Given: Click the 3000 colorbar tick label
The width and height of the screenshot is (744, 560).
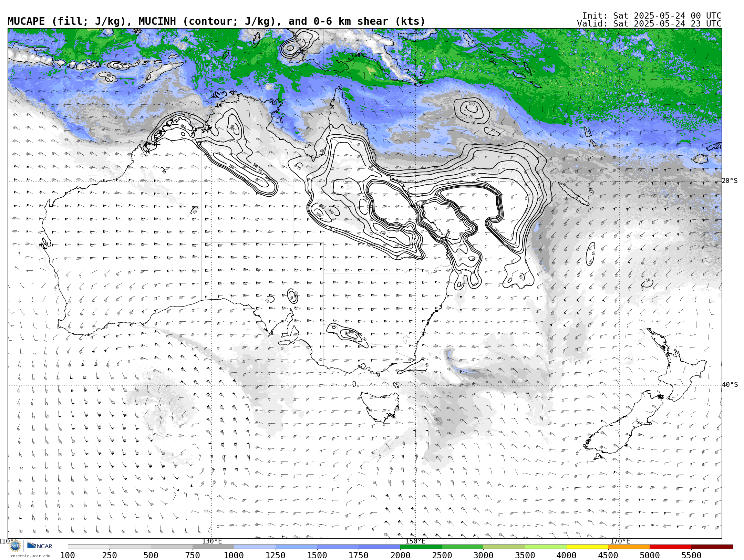Looking at the screenshot, I should click(x=483, y=555).
